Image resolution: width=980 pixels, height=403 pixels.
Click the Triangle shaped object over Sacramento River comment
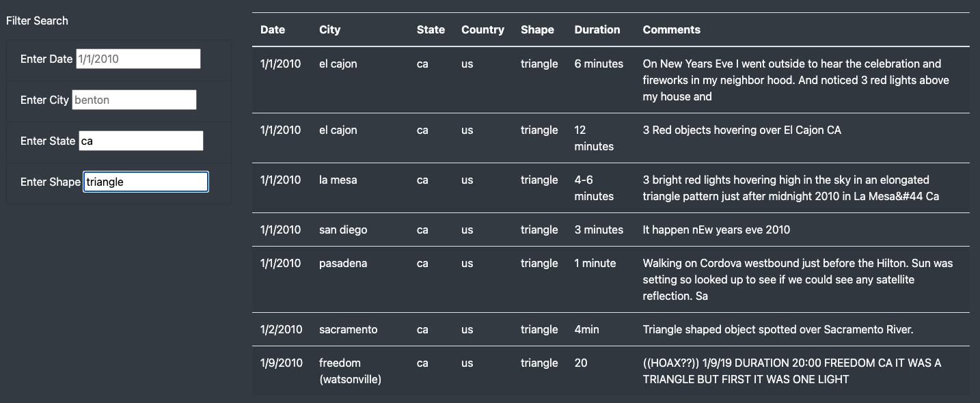click(x=778, y=329)
